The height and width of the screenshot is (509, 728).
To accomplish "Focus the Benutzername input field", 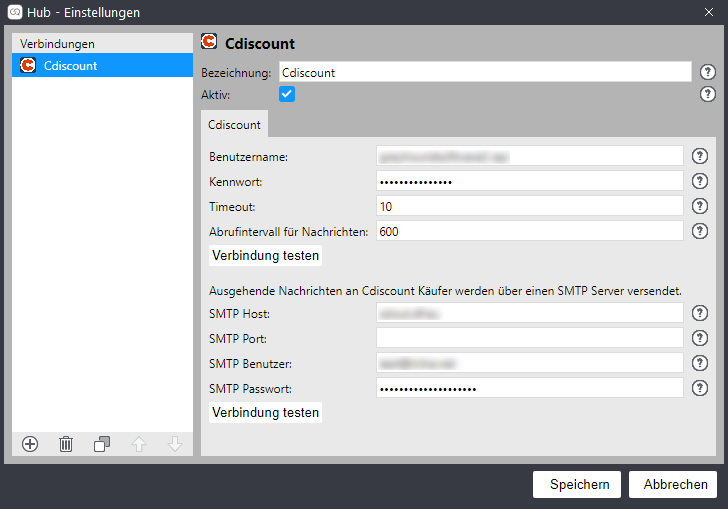I will tap(530, 156).
